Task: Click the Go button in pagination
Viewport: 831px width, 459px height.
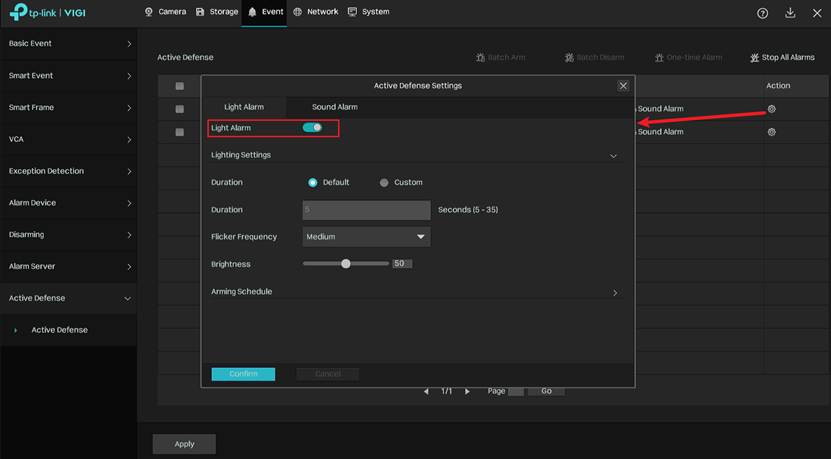Action: (546, 391)
